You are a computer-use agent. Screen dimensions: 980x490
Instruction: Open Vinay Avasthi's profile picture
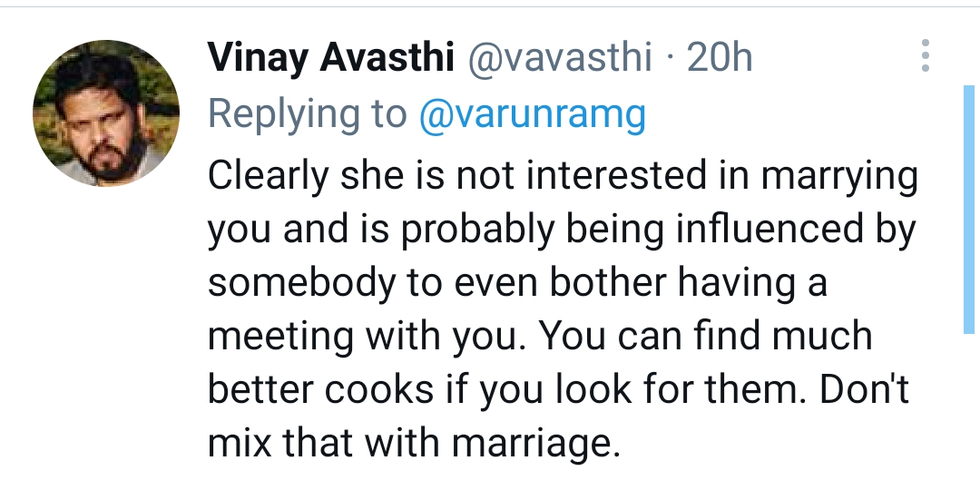(106, 113)
